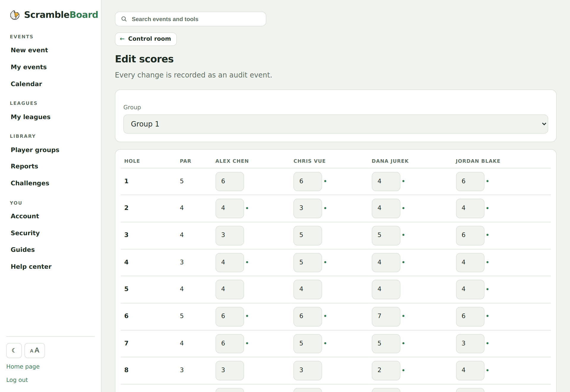
Task: Click the PAR column header
Action: (x=185, y=161)
